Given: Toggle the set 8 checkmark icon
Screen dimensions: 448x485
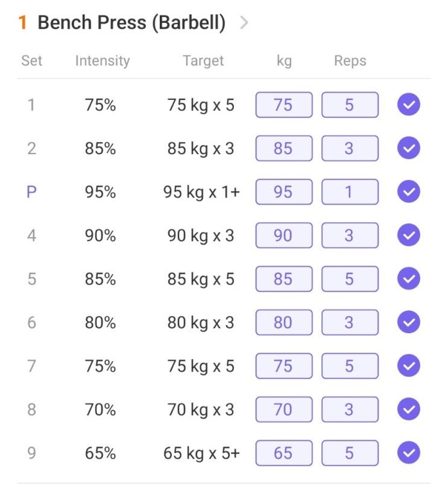Looking at the screenshot, I should (x=408, y=410).
